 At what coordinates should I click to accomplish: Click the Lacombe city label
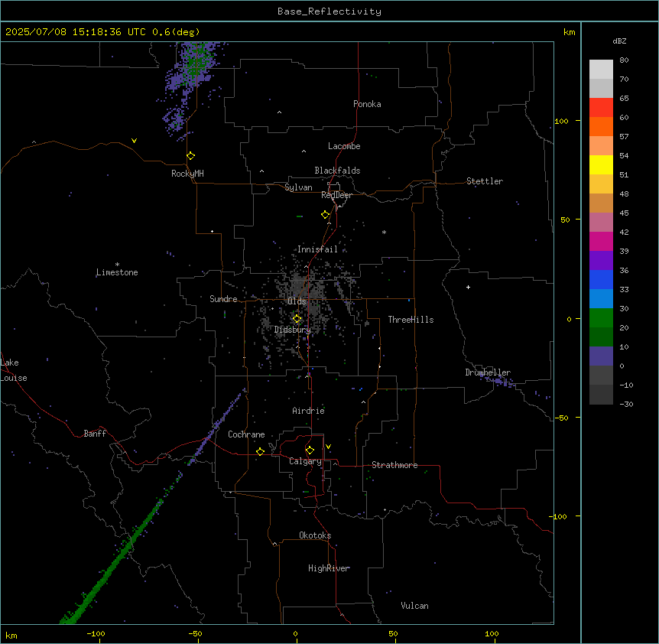(344, 146)
